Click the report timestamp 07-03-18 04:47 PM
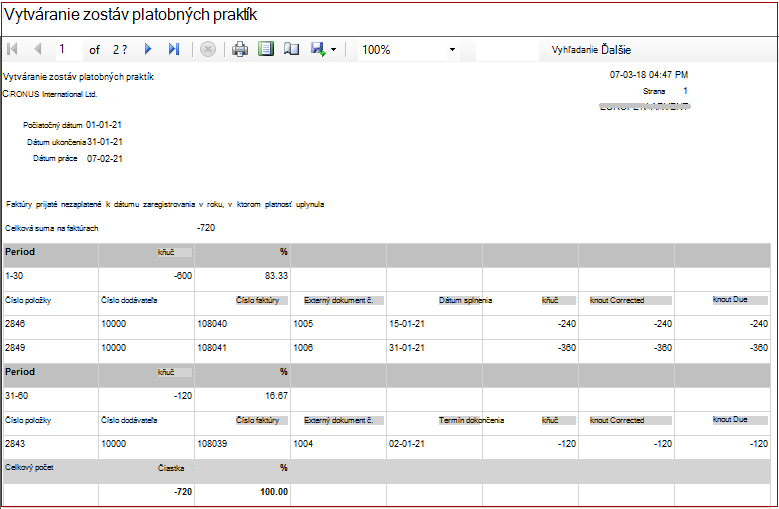The image size is (779, 509). (649, 75)
